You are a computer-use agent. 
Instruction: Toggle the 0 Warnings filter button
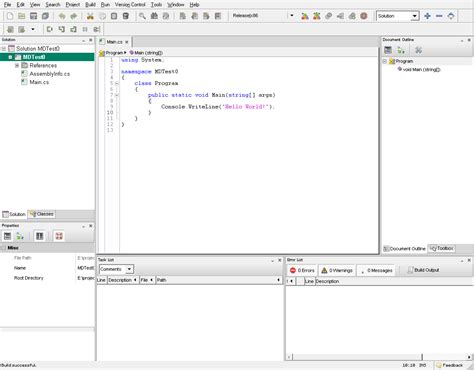(x=337, y=270)
